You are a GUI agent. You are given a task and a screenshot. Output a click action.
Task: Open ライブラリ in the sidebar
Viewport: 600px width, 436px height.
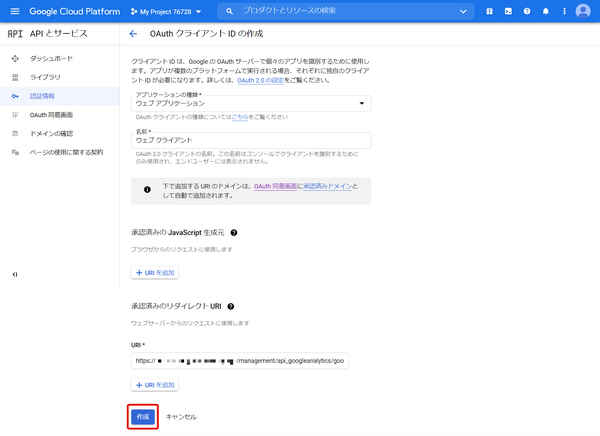(x=45, y=77)
